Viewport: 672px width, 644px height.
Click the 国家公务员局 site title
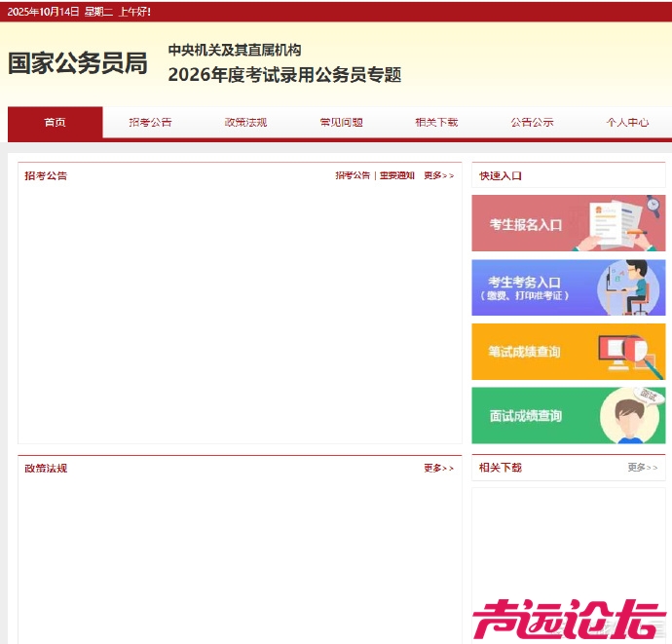[x=78, y=63]
